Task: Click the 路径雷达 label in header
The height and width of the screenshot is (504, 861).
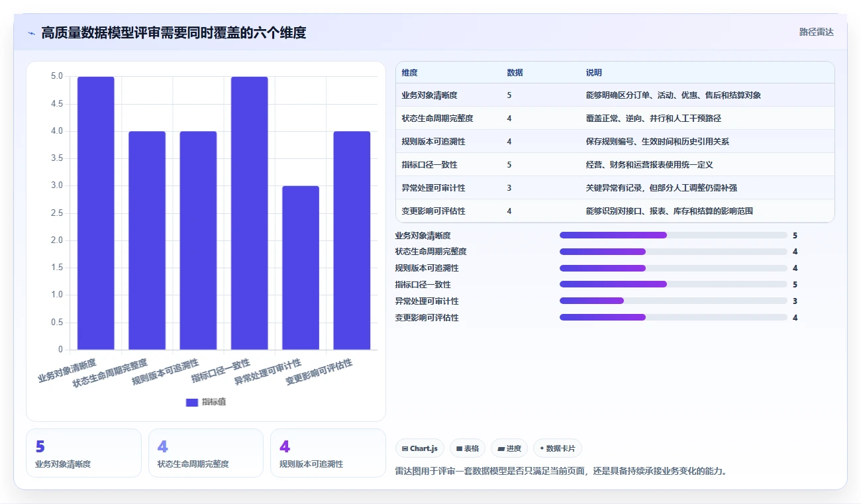Action: click(x=816, y=32)
